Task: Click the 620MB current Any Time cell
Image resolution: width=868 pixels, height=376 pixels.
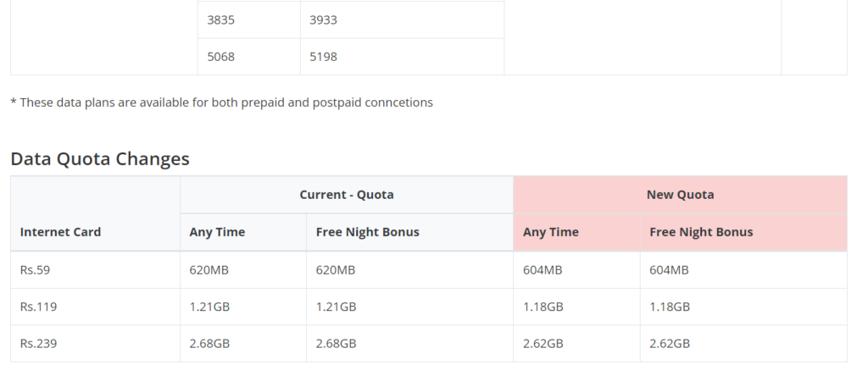Action: [x=243, y=270]
